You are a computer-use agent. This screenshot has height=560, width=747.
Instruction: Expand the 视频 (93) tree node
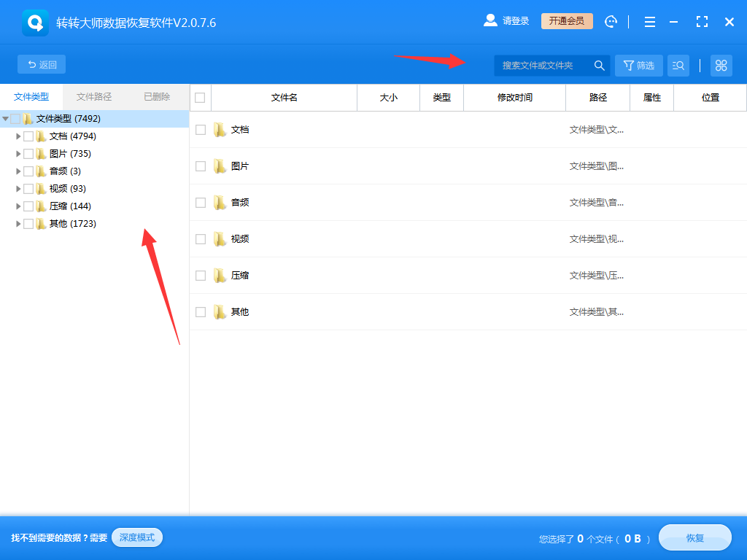click(18, 188)
